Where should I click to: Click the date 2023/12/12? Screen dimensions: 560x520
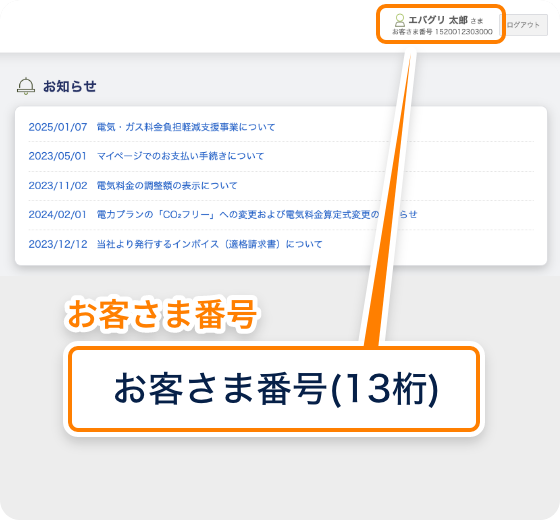click(58, 244)
